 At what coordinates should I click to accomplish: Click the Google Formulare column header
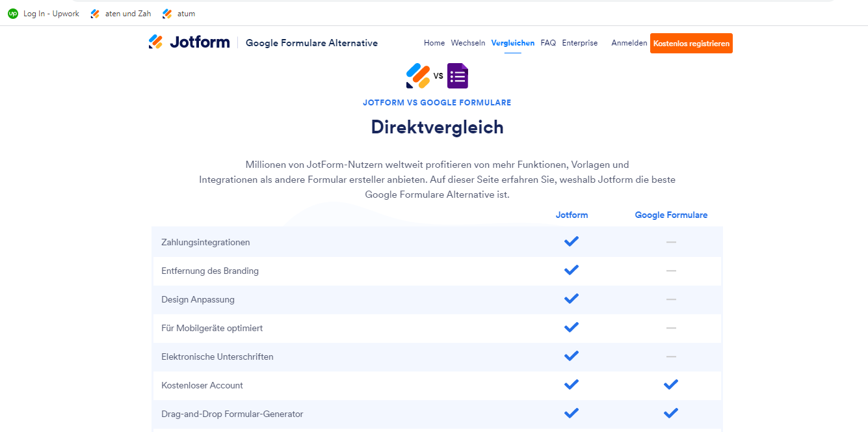(x=671, y=215)
